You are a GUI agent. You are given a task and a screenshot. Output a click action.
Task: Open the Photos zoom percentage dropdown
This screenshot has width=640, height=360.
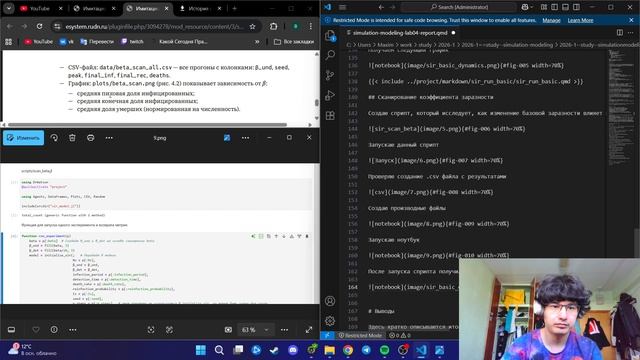(x=255, y=330)
